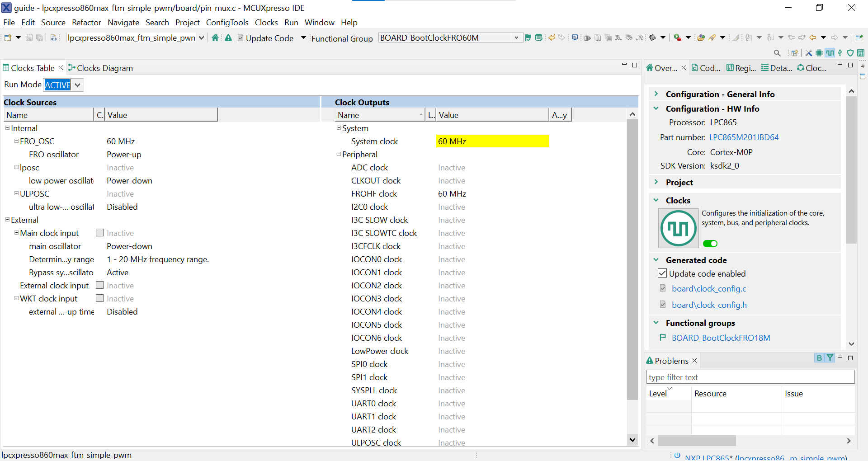Open the binary-digits tool icon at toolbar end
The height and width of the screenshot is (461, 868).
tap(861, 53)
